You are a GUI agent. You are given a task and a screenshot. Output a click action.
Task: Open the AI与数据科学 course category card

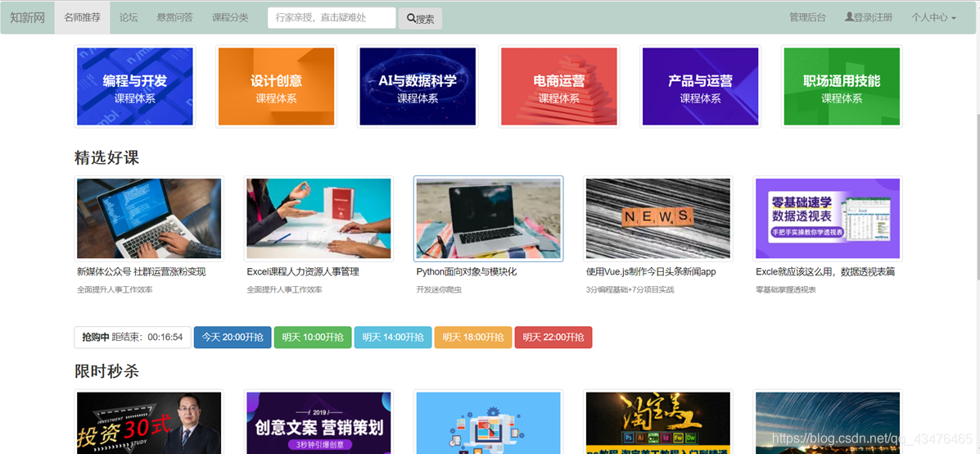418,86
